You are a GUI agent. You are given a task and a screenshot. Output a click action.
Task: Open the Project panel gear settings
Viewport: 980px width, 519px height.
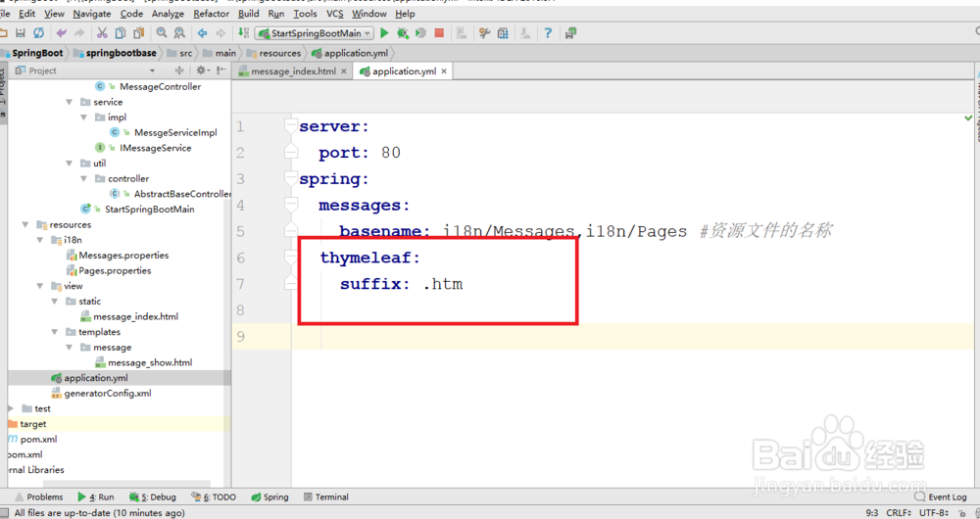[202, 71]
